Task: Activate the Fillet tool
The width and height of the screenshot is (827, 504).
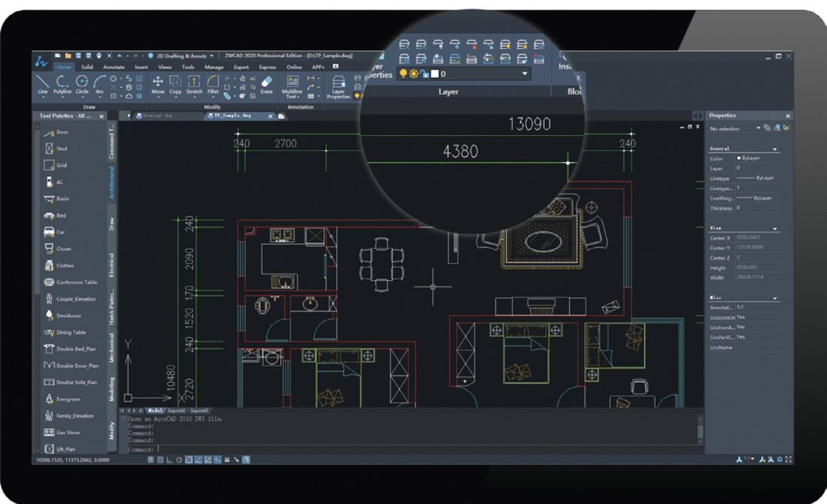Action: tap(213, 84)
